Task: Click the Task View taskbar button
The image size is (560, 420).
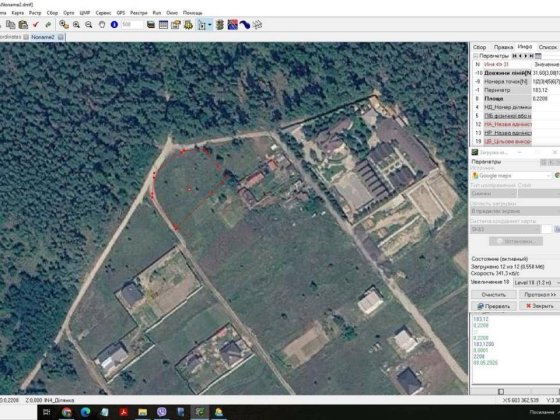Action: [x=47, y=412]
